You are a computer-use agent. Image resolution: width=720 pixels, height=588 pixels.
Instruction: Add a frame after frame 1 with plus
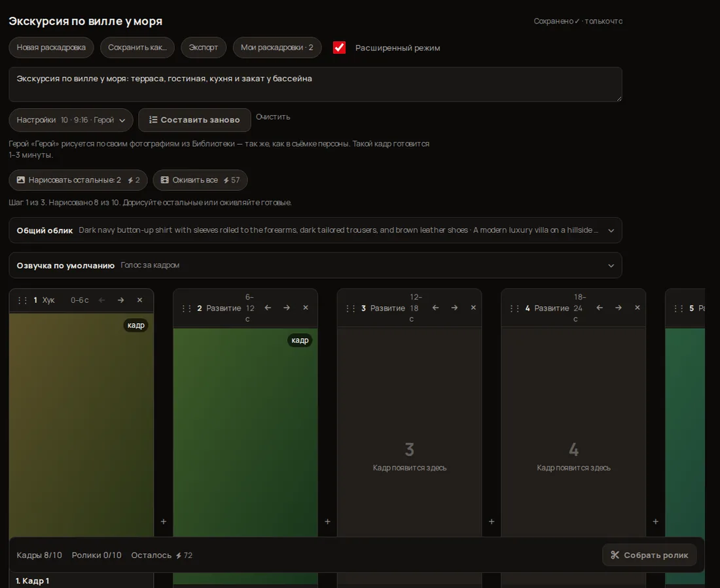(164, 521)
